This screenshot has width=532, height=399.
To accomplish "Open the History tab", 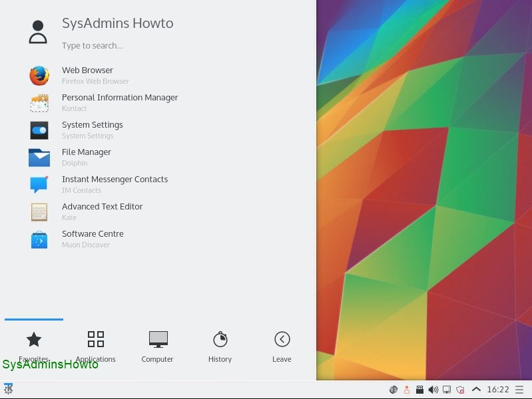I will coord(220,346).
